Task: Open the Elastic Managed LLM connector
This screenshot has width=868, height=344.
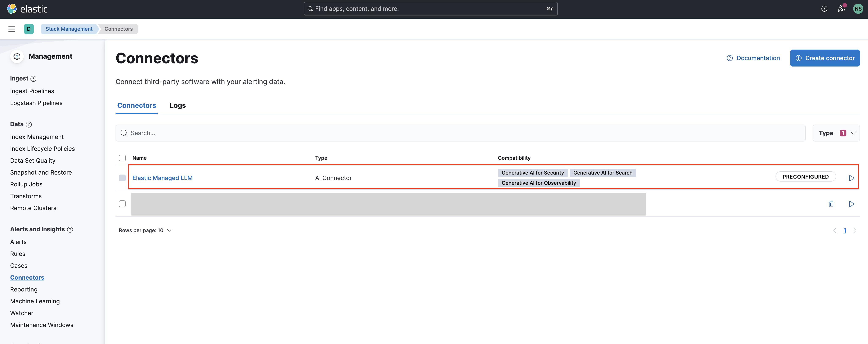Action: coord(163,178)
